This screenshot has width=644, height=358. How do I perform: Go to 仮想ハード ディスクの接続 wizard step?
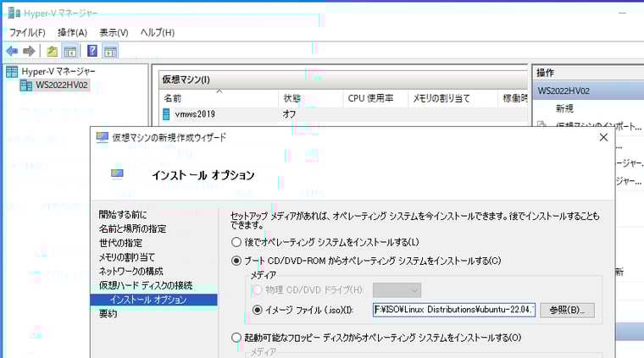(146, 285)
